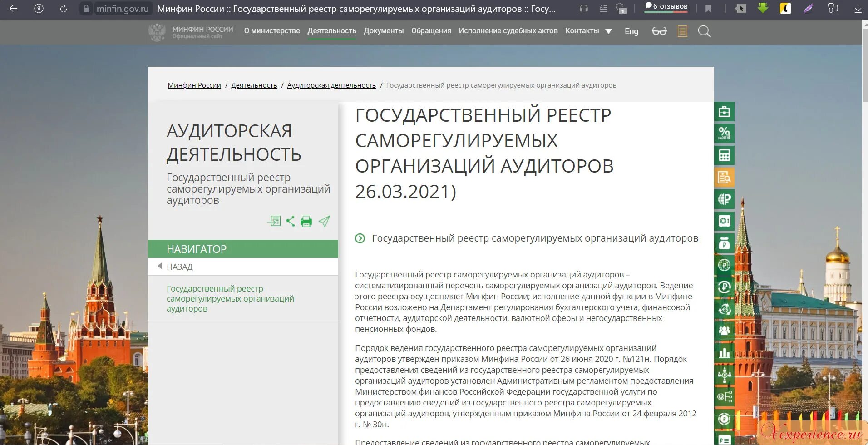868x445 pixels.
Task: Click the ruble with circular arrow icon
Action: point(724,287)
